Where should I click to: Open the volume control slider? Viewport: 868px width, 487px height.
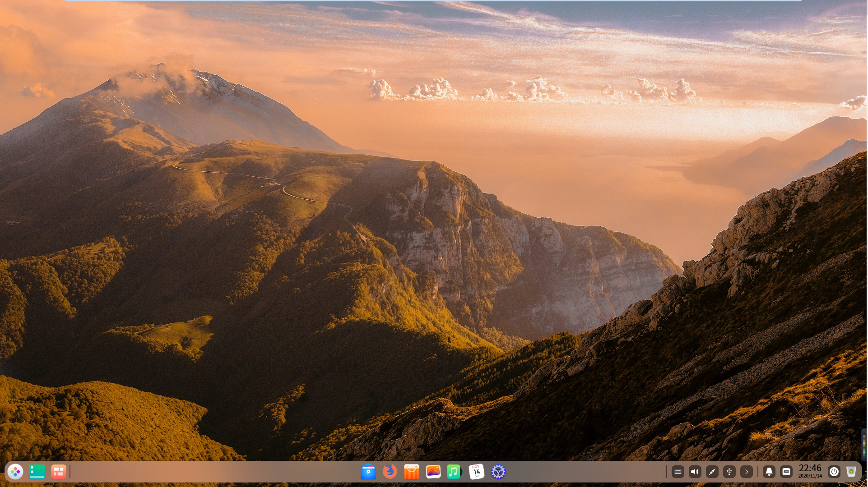pos(695,472)
